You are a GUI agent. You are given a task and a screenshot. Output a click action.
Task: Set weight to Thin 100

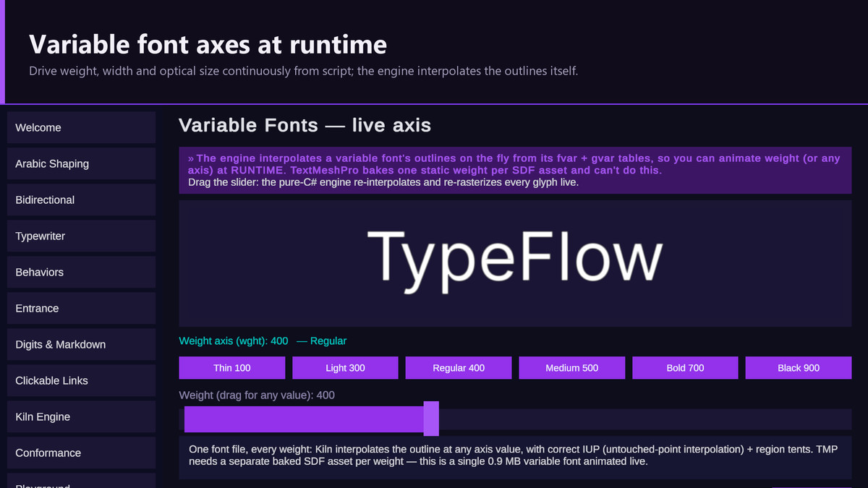tap(232, 368)
